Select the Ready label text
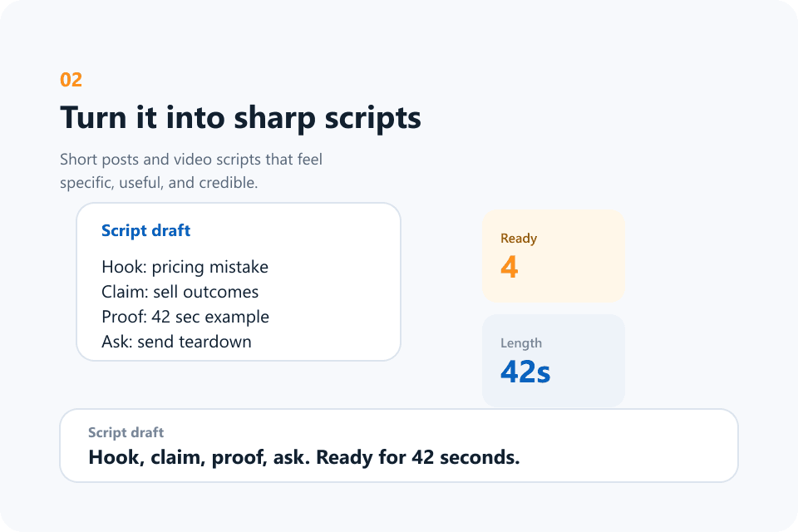The width and height of the screenshot is (798, 532). (519, 239)
